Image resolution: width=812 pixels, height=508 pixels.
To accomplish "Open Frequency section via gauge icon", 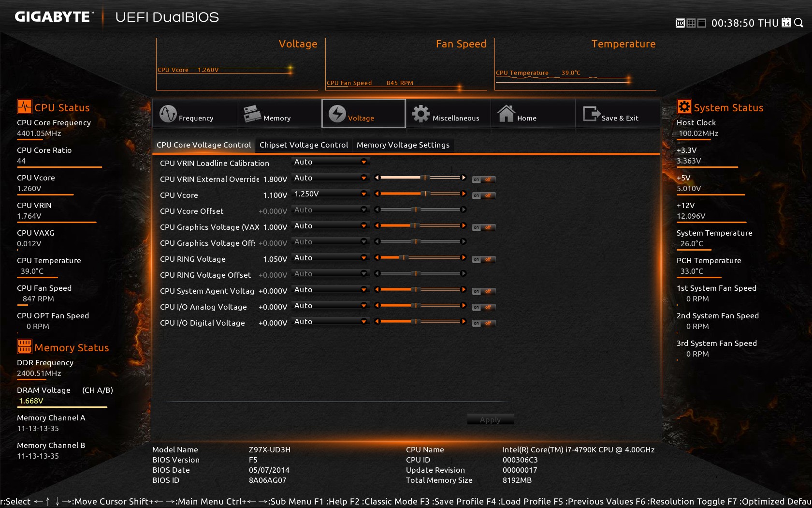I will pos(168,114).
